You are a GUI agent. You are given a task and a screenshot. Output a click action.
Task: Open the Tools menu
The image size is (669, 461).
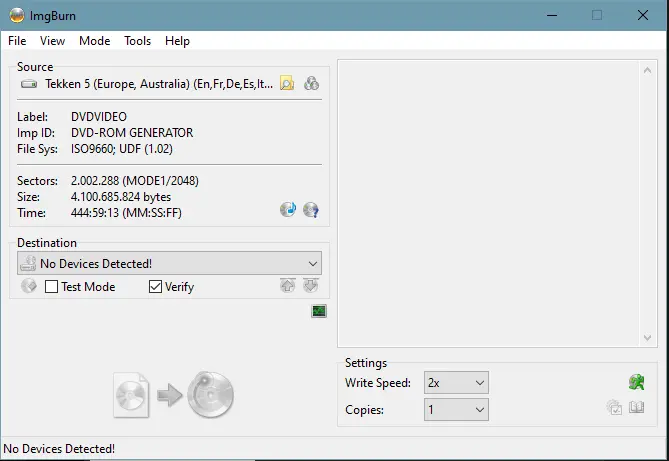click(x=137, y=41)
